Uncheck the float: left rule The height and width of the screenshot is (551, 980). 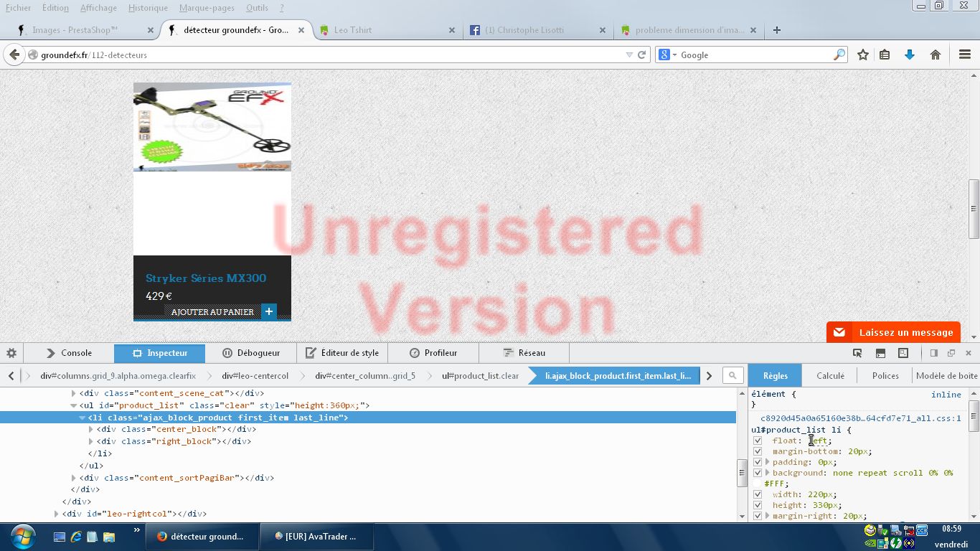758,441
